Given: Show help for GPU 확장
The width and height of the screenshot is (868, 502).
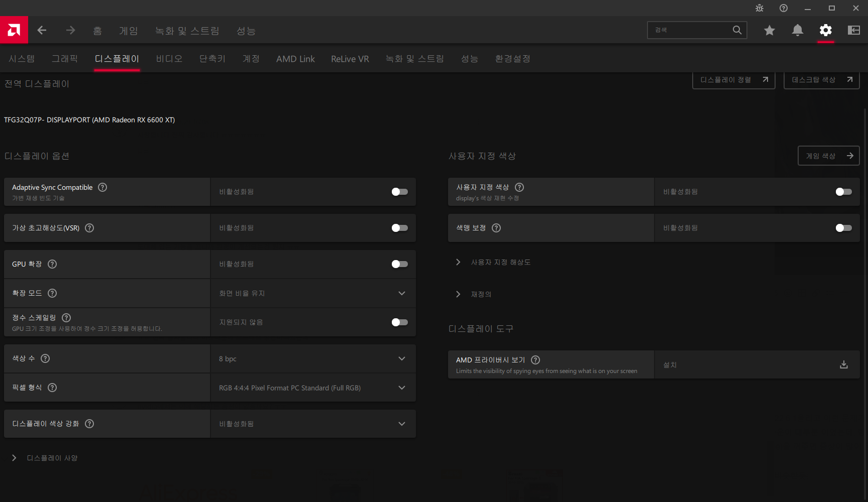Looking at the screenshot, I should [x=52, y=264].
